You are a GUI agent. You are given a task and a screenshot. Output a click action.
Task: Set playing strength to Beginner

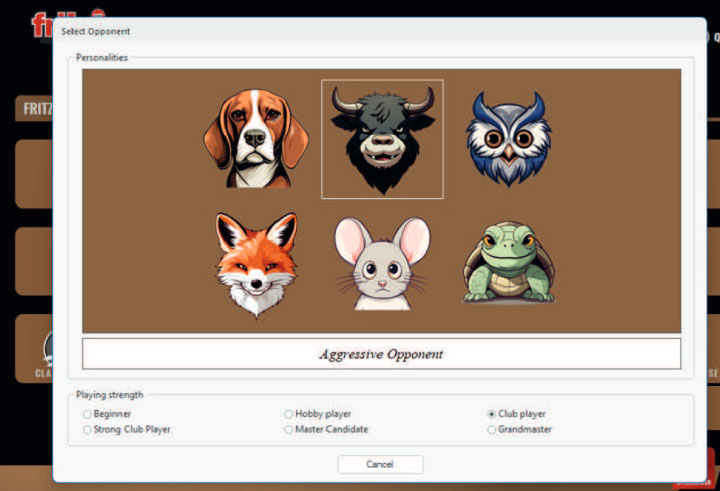(x=88, y=414)
